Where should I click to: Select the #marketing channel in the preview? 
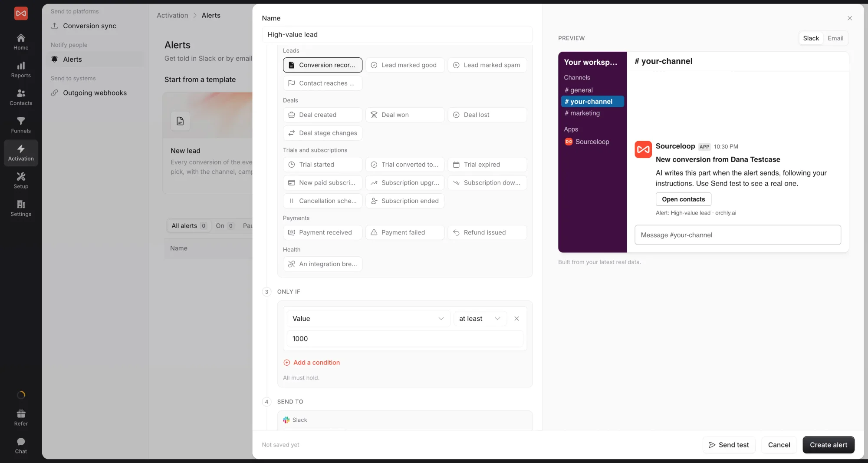point(592,113)
